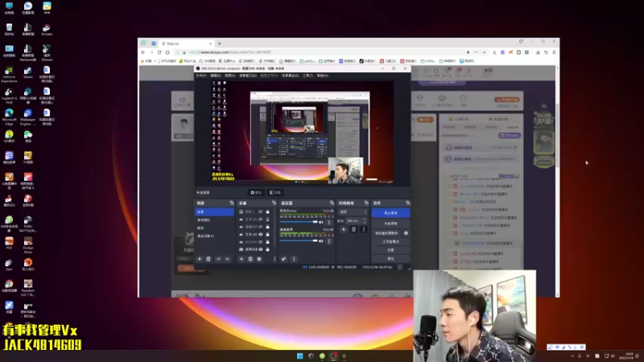Add a transition with the plus icon in transitions dock
644x362 pixels.
344,229
